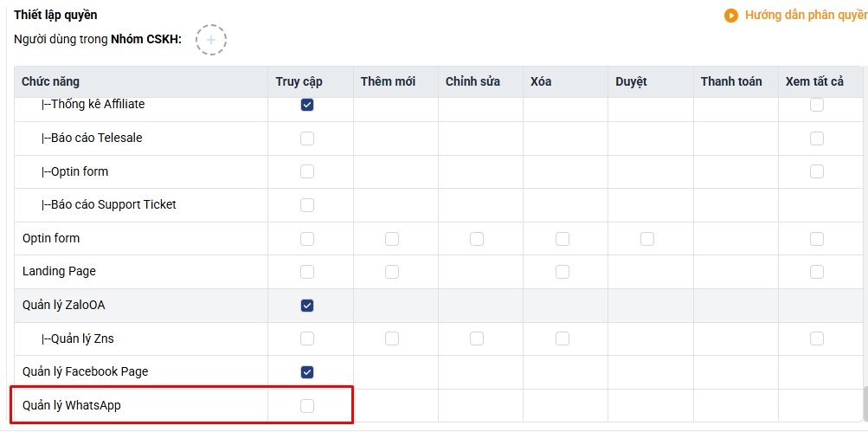Viewport: 868px width, 432px height.
Task: Enable Truy cập for Quản lý WhatsApp
Action: 307,406
